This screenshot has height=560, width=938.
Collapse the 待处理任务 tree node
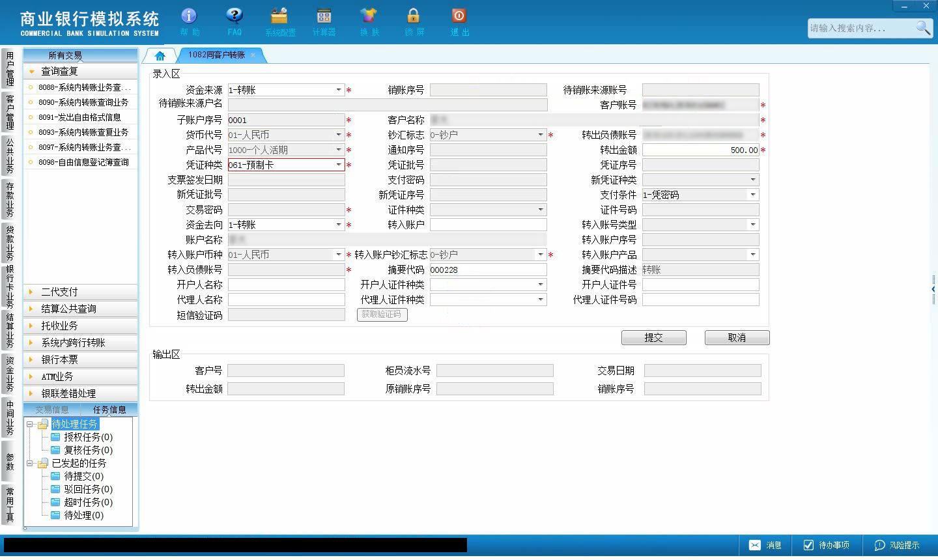point(29,424)
